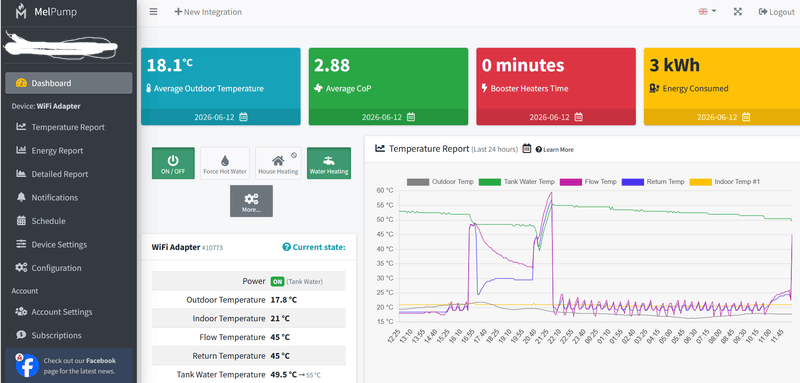Toggle the ON / OFF power button

click(173, 163)
